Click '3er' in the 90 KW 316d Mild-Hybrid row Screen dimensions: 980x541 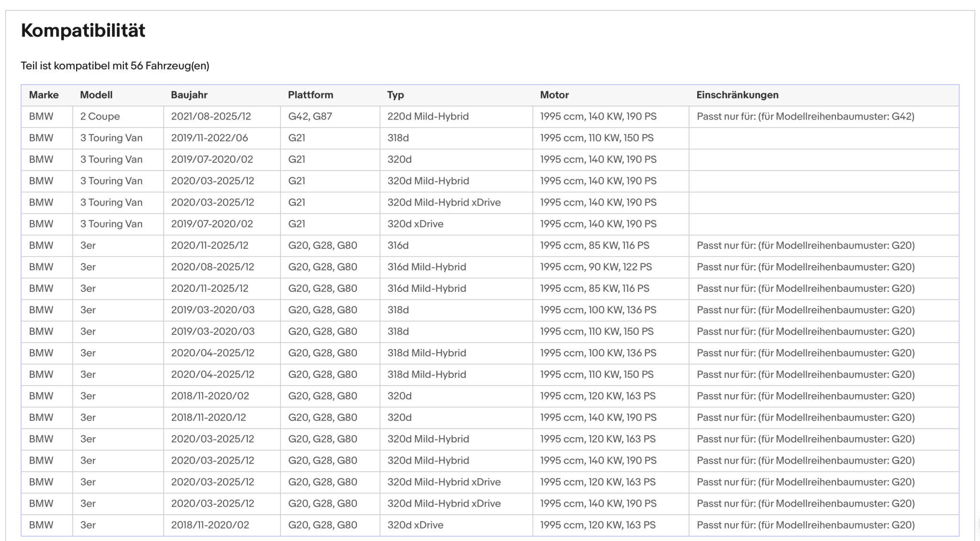tap(88, 267)
